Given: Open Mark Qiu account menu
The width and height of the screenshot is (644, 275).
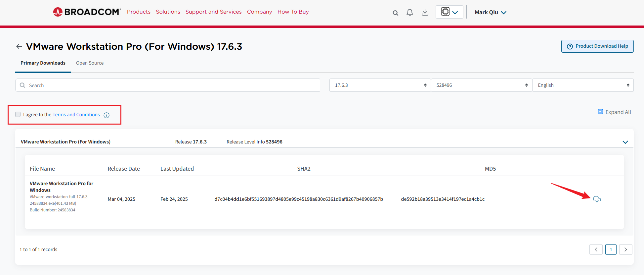Looking at the screenshot, I should 491,12.
